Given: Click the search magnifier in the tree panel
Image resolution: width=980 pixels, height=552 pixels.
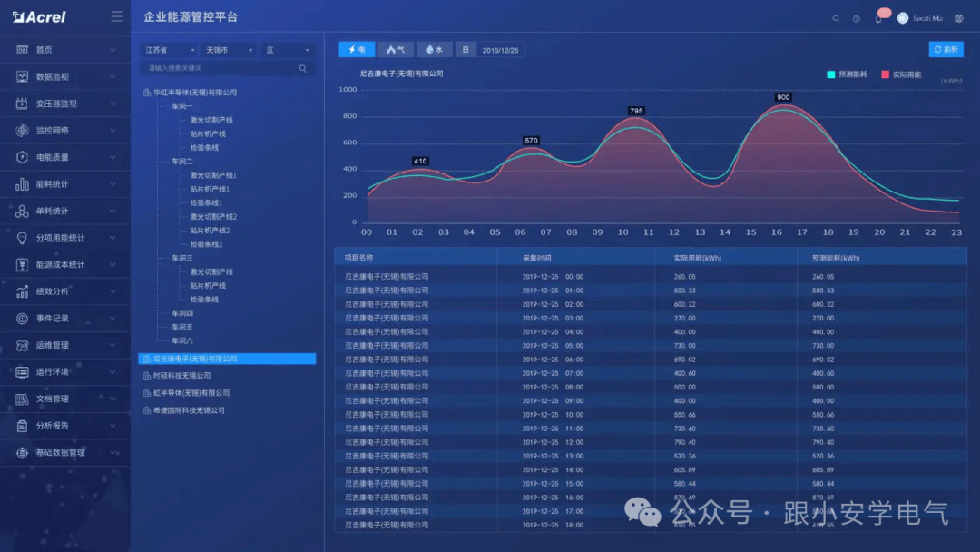Looking at the screenshot, I should tap(303, 68).
